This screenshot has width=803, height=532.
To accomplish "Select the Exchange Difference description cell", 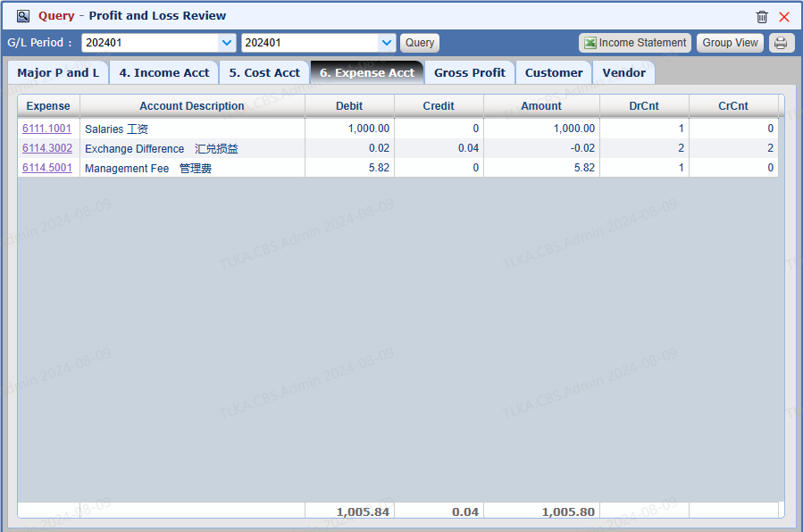I will [x=192, y=148].
